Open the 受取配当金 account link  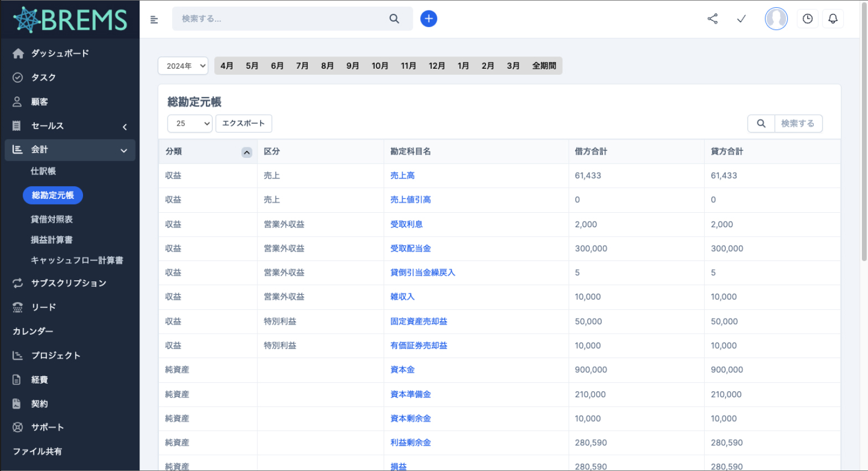coord(411,248)
